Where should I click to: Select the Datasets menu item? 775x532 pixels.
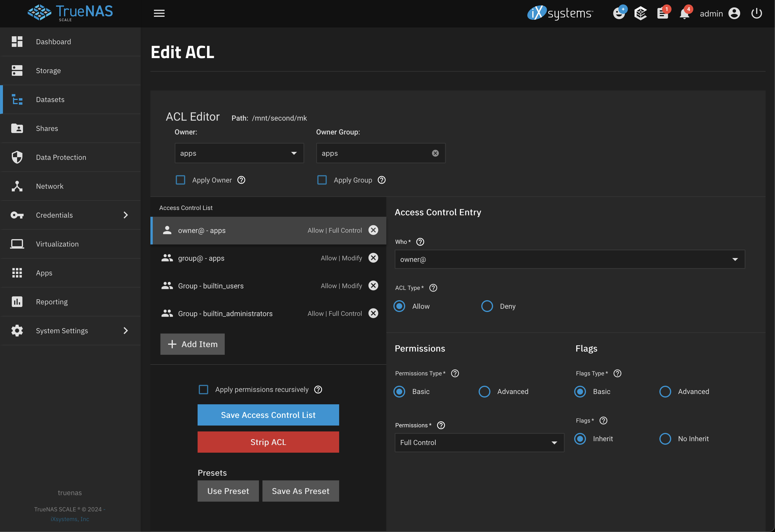(50, 99)
